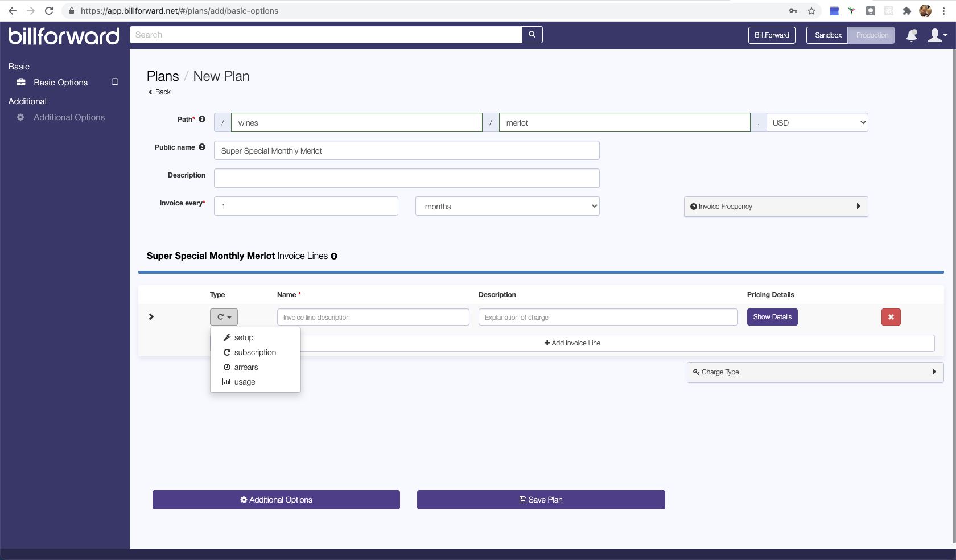
Task: Open the notifications bell
Action: point(912,35)
